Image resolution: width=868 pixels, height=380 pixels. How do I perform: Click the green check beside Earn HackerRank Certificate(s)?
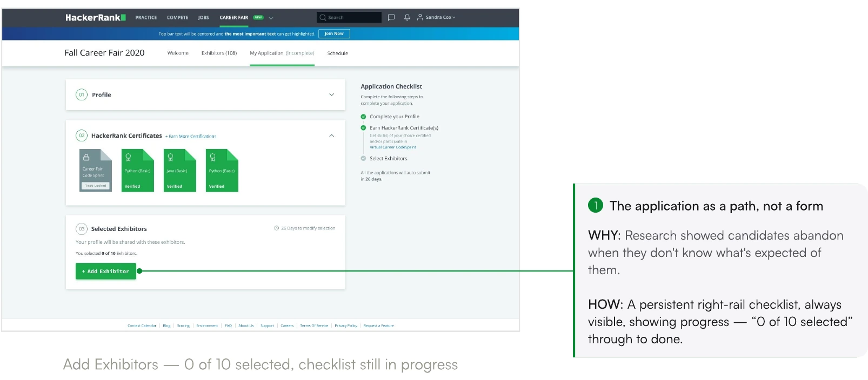[x=363, y=128]
